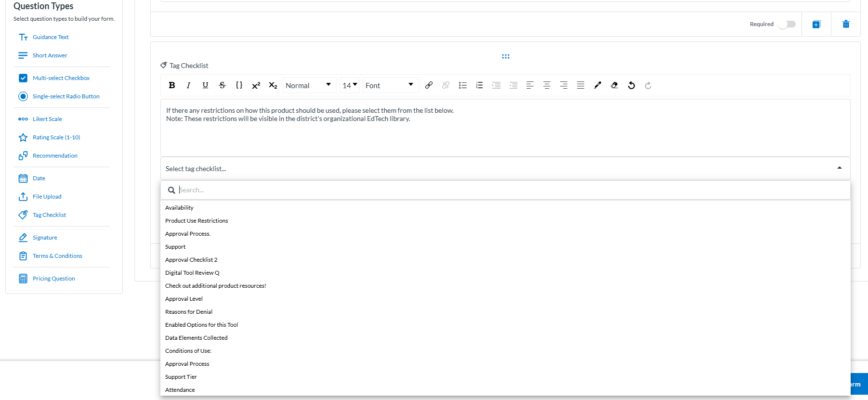Viewport: 868px width, 400px height.
Task: Apply subscript formatting
Action: [273, 85]
